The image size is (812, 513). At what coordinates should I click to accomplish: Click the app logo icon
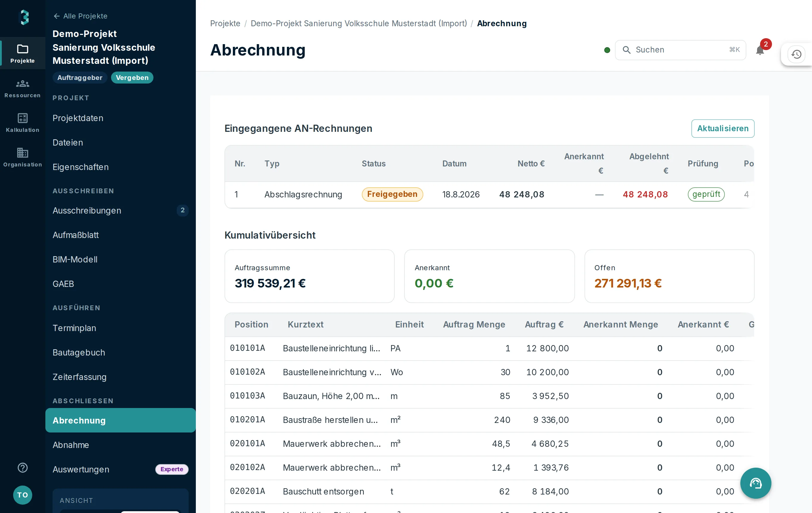pos(24,17)
